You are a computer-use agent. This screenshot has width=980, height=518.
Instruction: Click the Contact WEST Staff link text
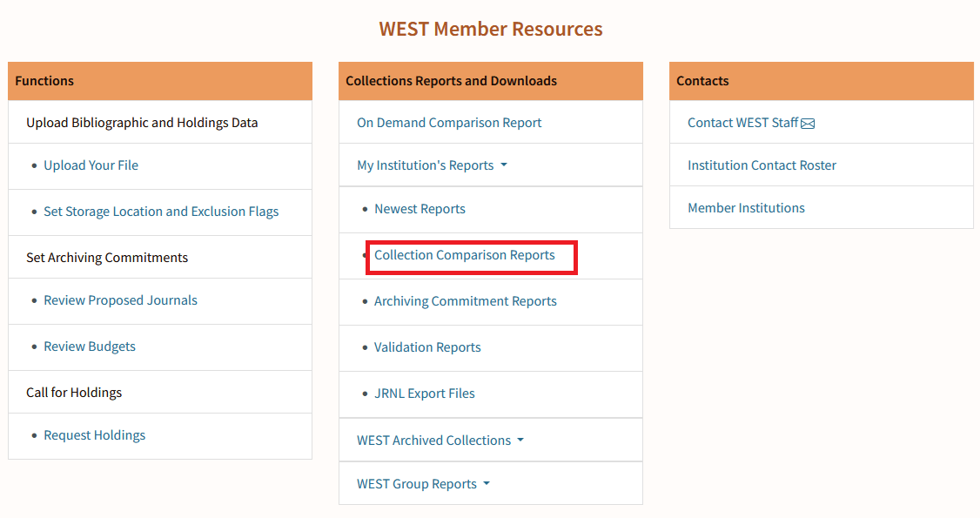point(742,123)
